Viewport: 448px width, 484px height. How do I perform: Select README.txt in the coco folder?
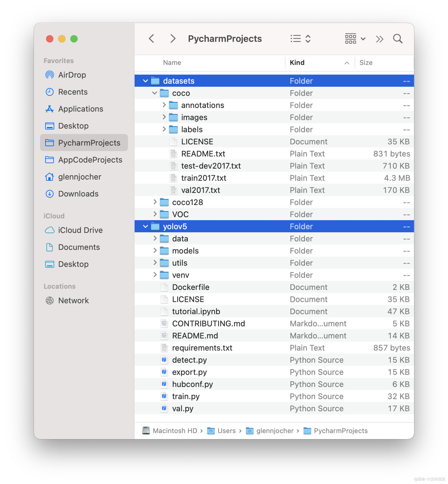(274, 154)
